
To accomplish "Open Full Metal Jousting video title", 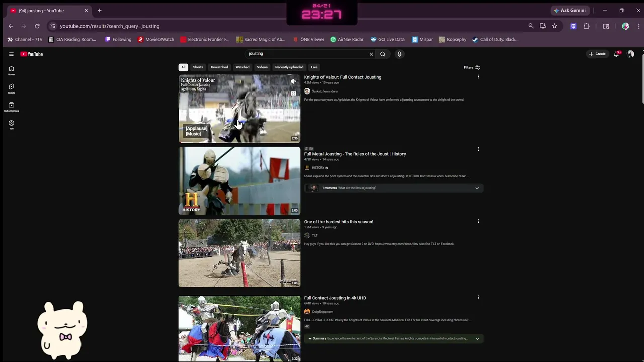I will (355, 154).
